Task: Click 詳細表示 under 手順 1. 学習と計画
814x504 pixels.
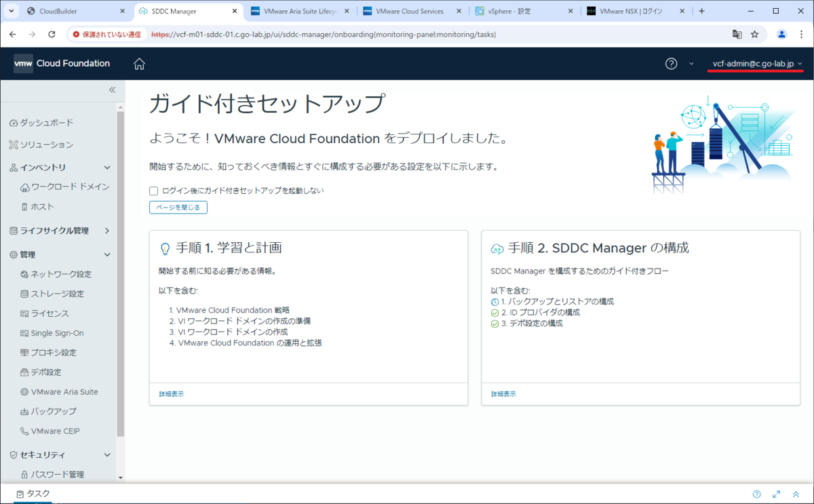Action: (171, 394)
